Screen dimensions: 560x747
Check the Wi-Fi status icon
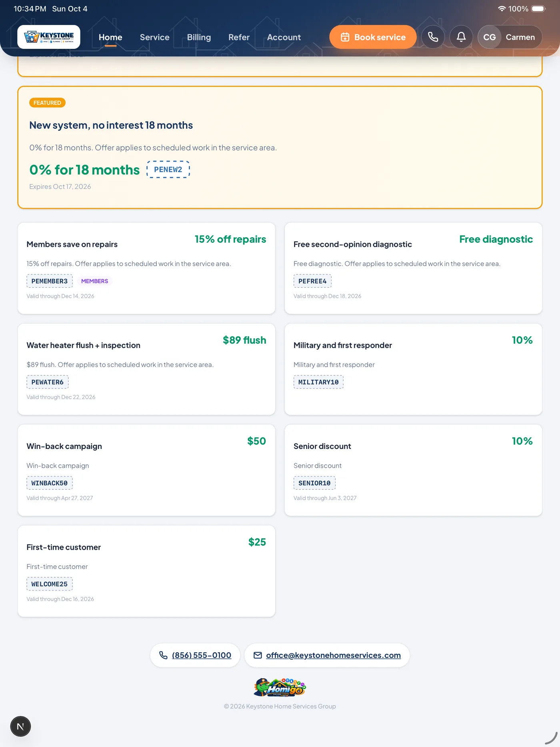tap(502, 9)
